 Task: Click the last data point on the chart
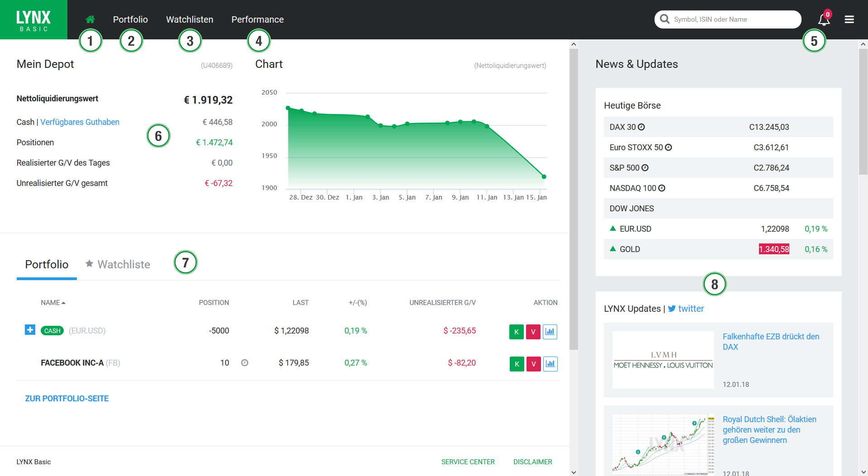tap(544, 177)
